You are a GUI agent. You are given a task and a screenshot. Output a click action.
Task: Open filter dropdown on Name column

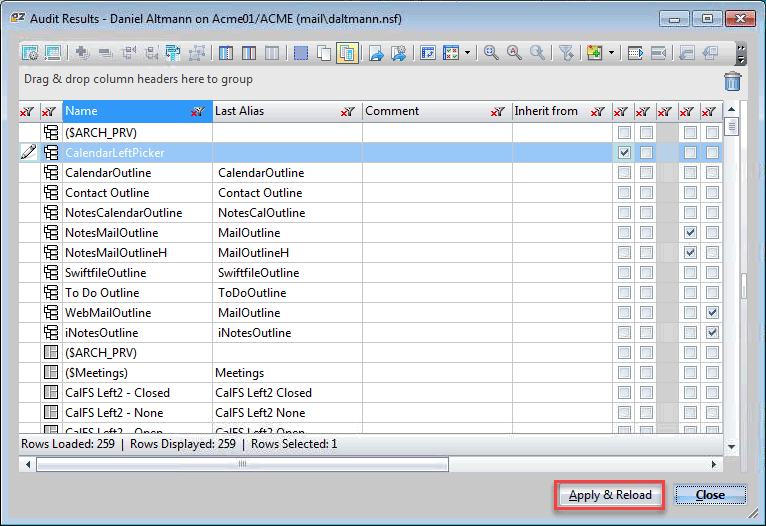pos(198,112)
